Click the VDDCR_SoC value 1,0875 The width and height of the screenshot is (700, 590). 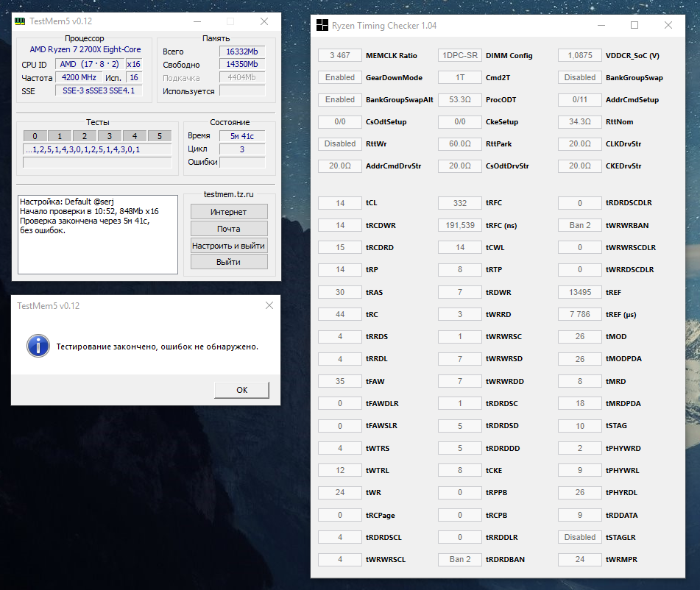pos(580,55)
